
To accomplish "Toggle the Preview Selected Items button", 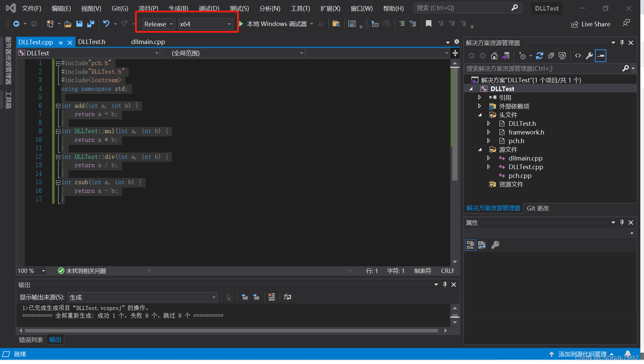I will point(601,56).
